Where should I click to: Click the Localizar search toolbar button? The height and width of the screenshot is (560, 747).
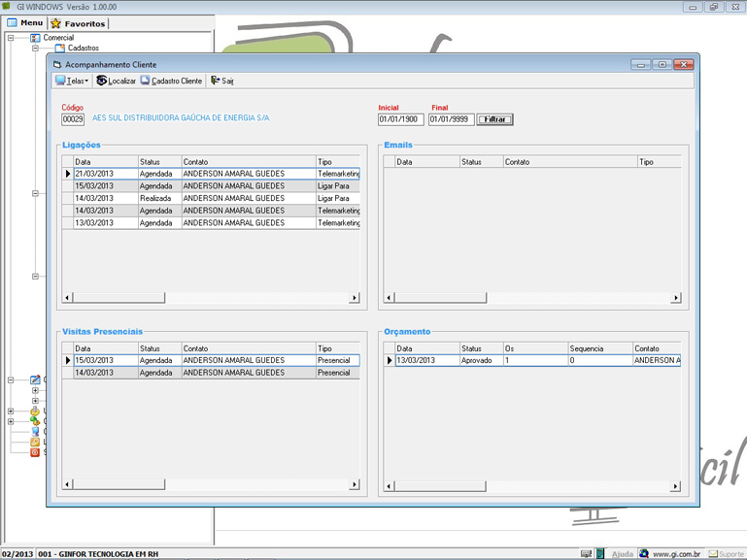[117, 81]
